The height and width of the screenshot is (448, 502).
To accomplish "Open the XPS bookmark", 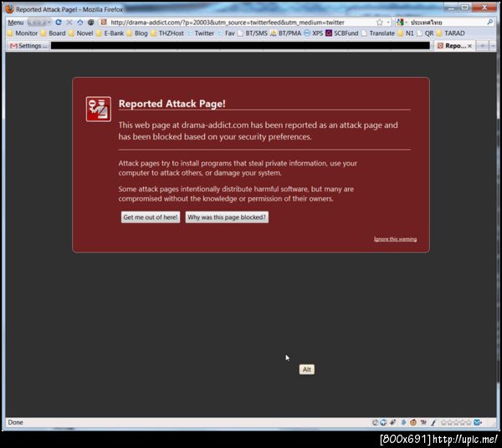I will click(314, 33).
